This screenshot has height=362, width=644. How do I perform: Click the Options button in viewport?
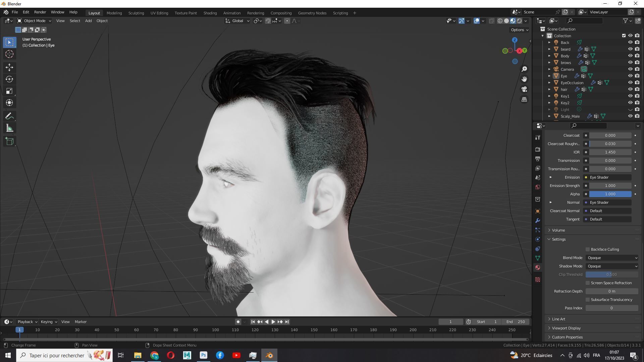point(519,30)
